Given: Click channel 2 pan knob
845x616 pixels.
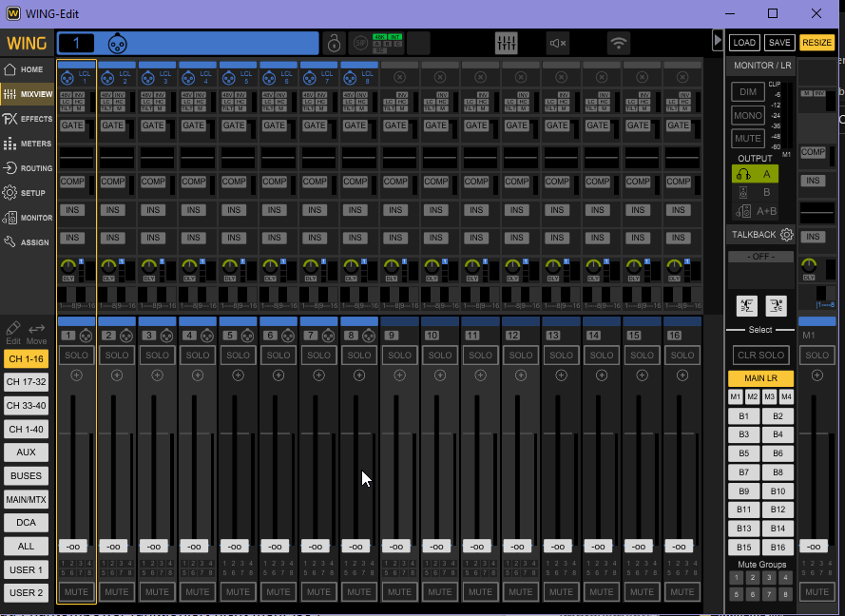Looking at the screenshot, I should (108, 266).
